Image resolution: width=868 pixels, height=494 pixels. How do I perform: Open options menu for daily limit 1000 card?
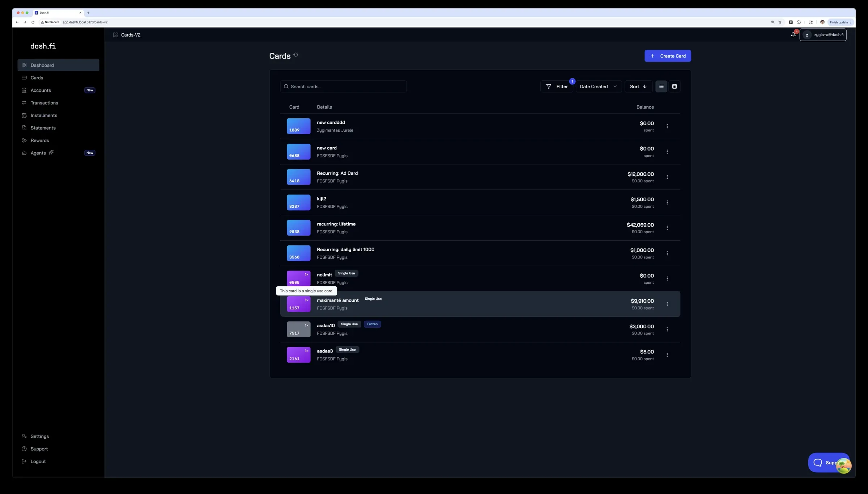(667, 253)
